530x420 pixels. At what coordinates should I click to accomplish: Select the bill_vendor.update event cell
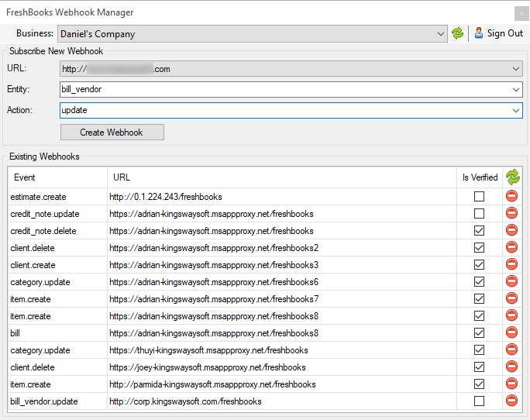(x=58, y=401)
